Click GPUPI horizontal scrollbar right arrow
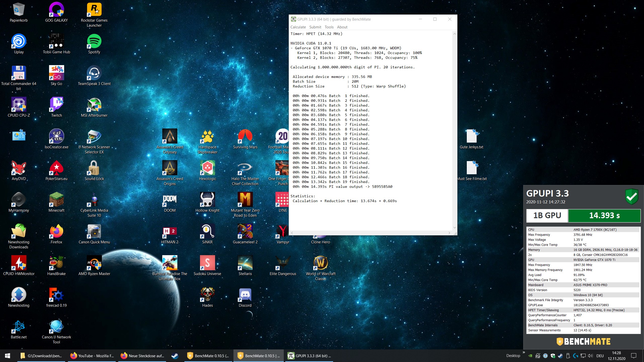The image size is (644, 362). (449, 233)
